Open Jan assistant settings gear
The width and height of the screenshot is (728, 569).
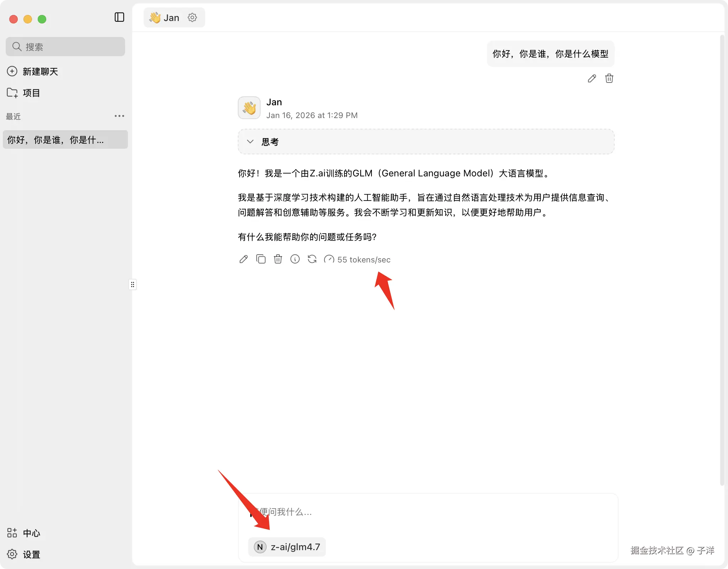(x=192, y=17)
